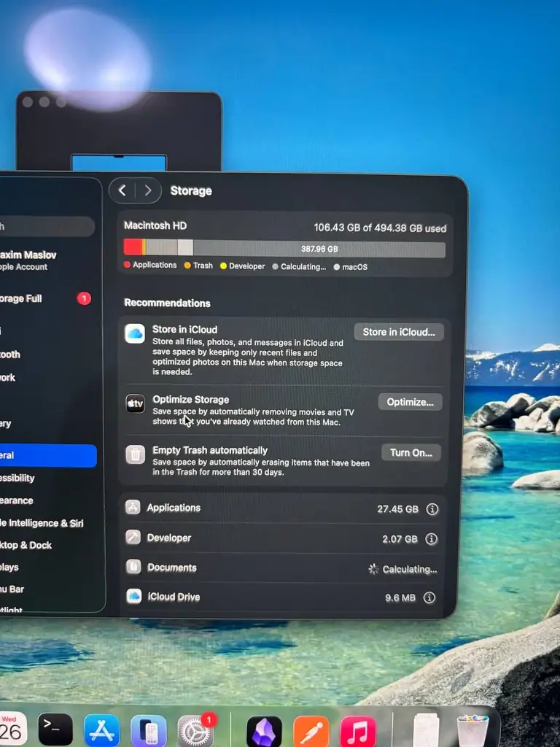Open the Trash in the Dock
The height and width of the screenshot is (747, 560).
click(472, 731)
